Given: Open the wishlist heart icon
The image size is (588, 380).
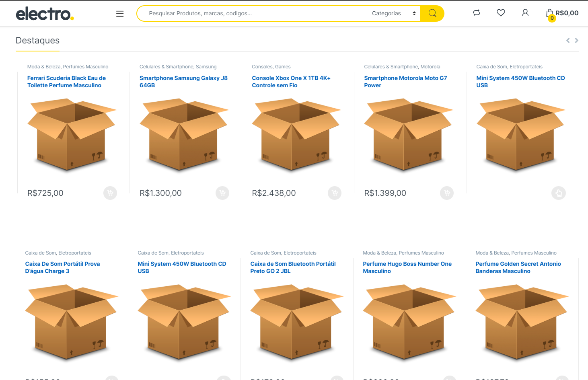Looking at the screenshot, I should click(x=501, y=13).
